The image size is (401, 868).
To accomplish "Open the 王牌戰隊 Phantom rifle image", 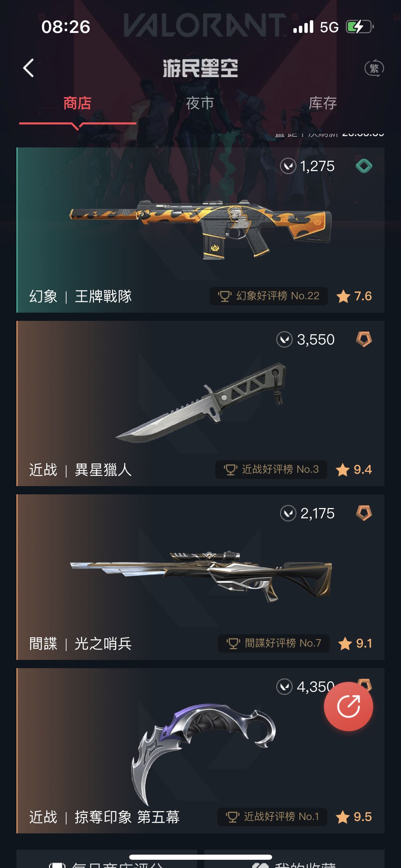I will (200, 229).
